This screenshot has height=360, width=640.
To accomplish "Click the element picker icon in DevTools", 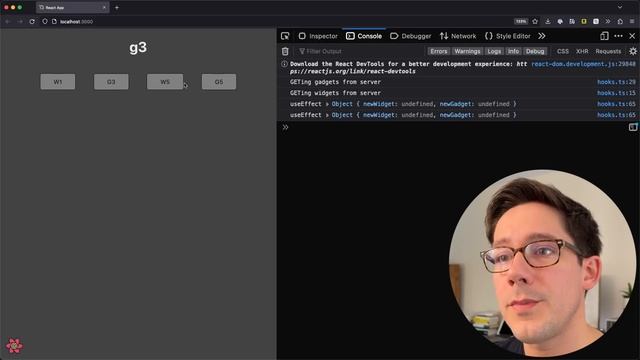I will [x=285, y=36].
